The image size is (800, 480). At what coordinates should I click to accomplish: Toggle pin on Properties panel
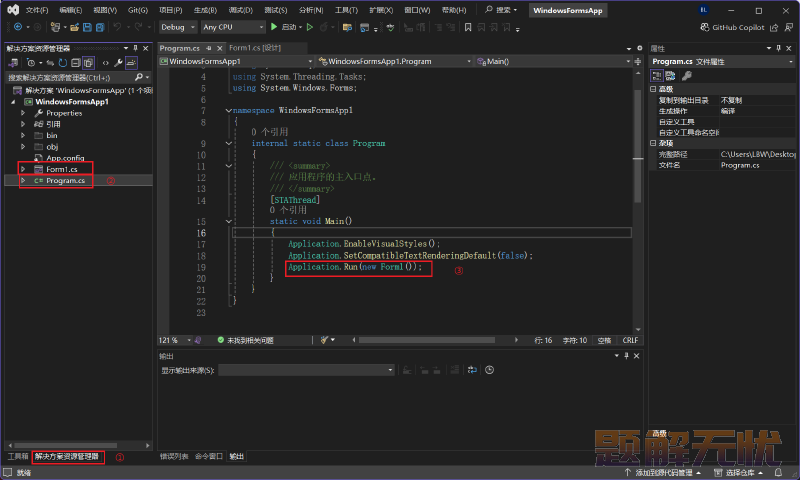click(x=779, y=48)
